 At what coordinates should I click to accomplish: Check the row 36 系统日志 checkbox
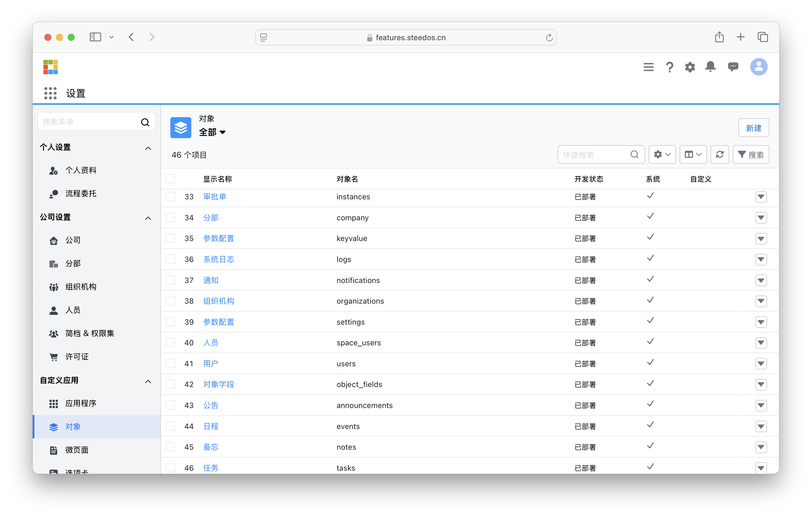[x=170, y=259]
